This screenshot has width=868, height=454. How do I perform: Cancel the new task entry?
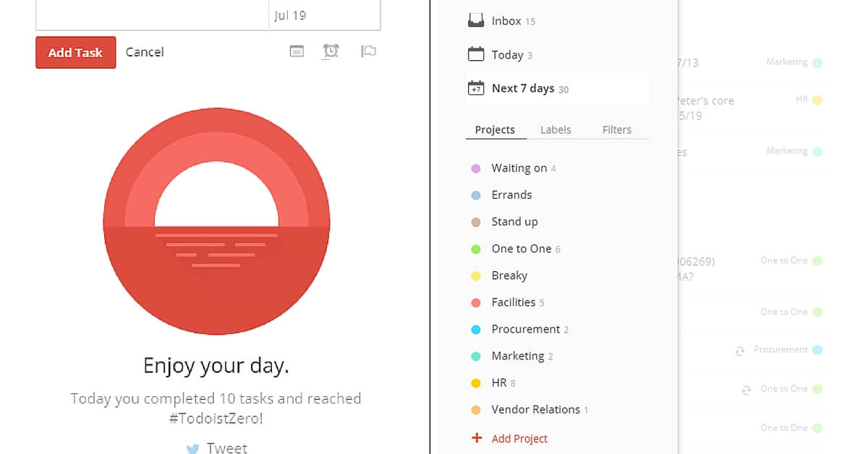145,52
